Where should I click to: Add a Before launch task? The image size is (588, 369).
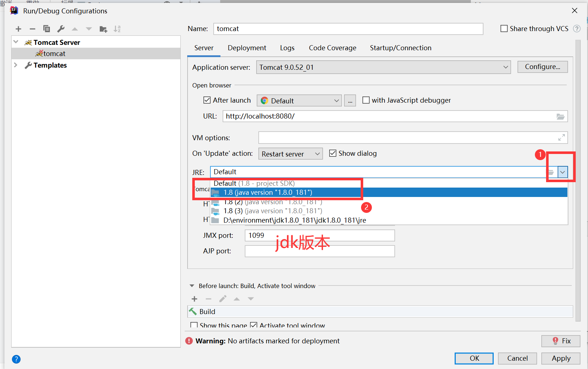[x=194, y=299]
